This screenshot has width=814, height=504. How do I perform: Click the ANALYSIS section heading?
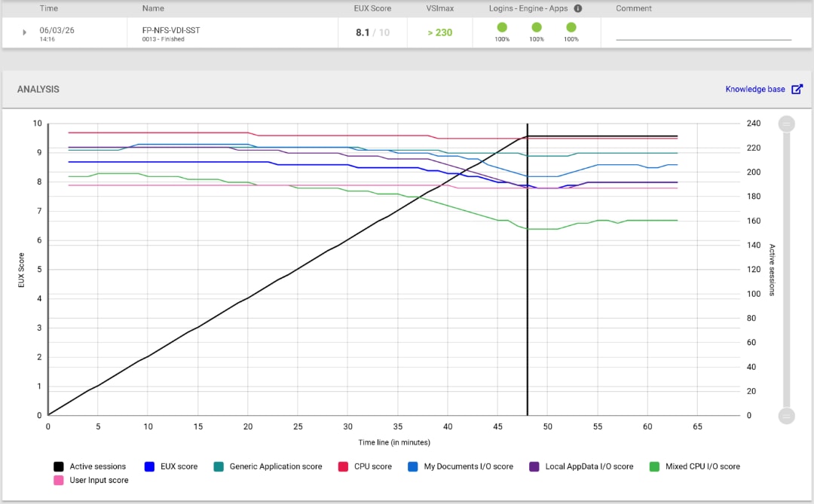(38, 90)
